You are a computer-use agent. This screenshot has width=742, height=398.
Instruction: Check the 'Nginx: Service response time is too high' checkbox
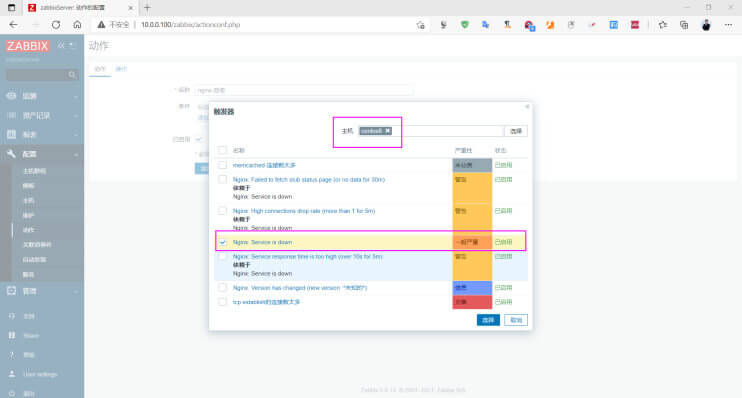point(222,256)
